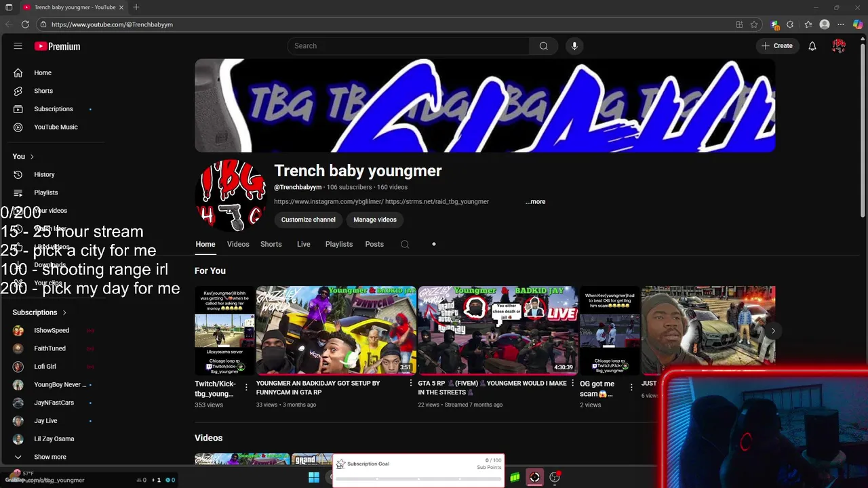The height and width of the screenshot is (488, 868).
Task: Open the favorites list icon
Action: [808, 24]
